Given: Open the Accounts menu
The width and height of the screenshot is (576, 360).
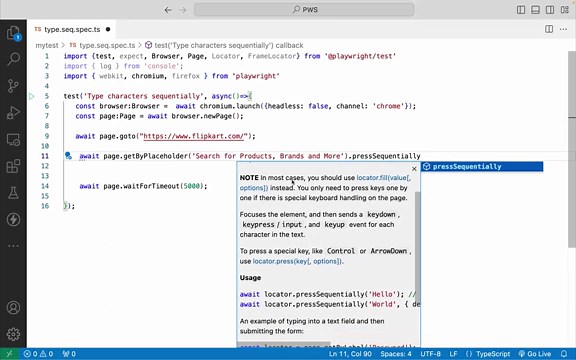Looking at the screenshot, I should click(13, 307).
